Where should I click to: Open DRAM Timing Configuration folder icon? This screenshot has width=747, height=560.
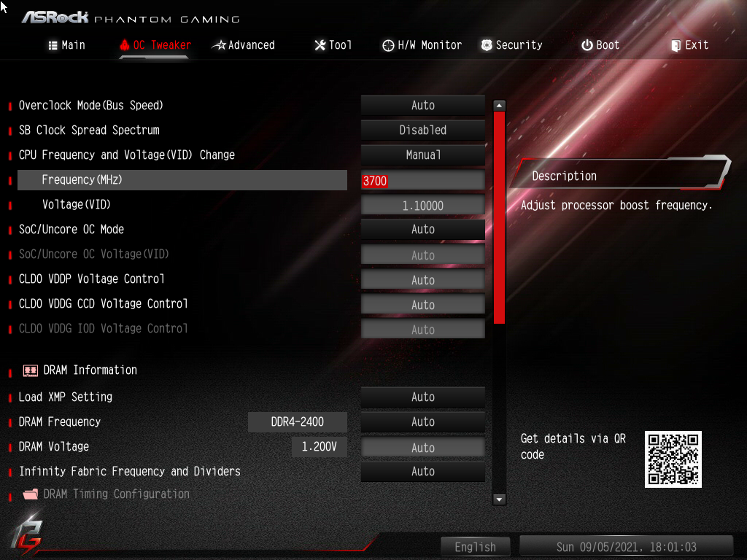point(30,494)
